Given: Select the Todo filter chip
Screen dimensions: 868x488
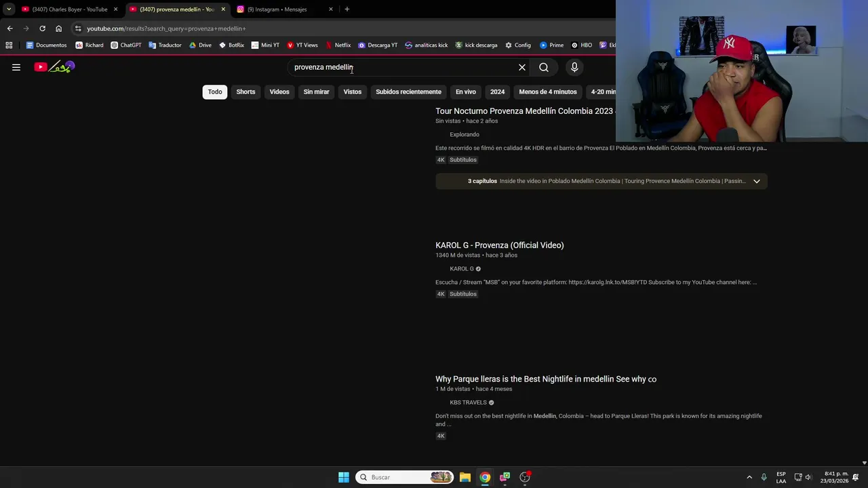Looking at the screenshot, I should click(x=215, y=91).
